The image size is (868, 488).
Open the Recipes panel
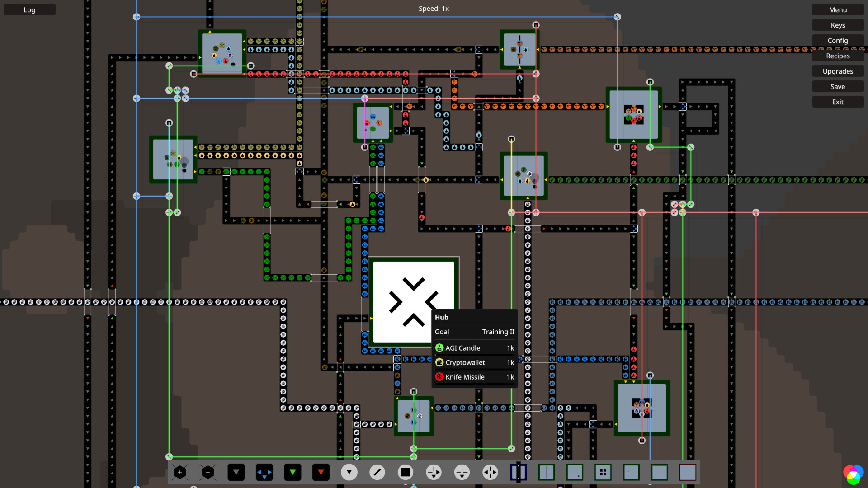click(x=838, y=56)
